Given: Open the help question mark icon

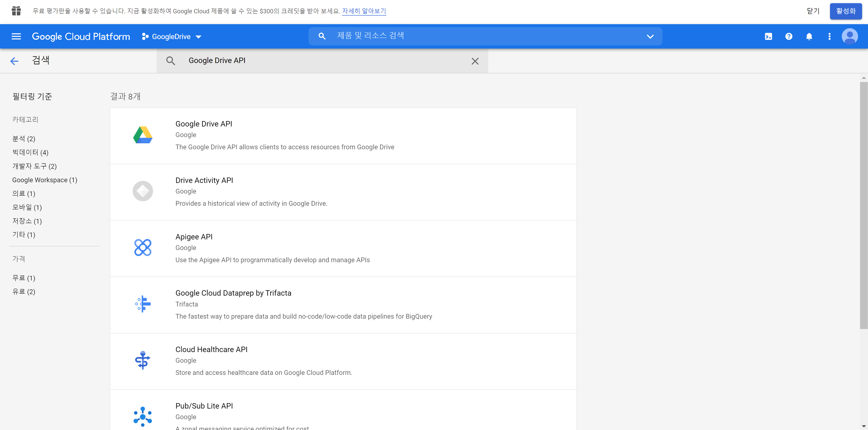Looking at the screenshot, I should click(x=788, y=36).
